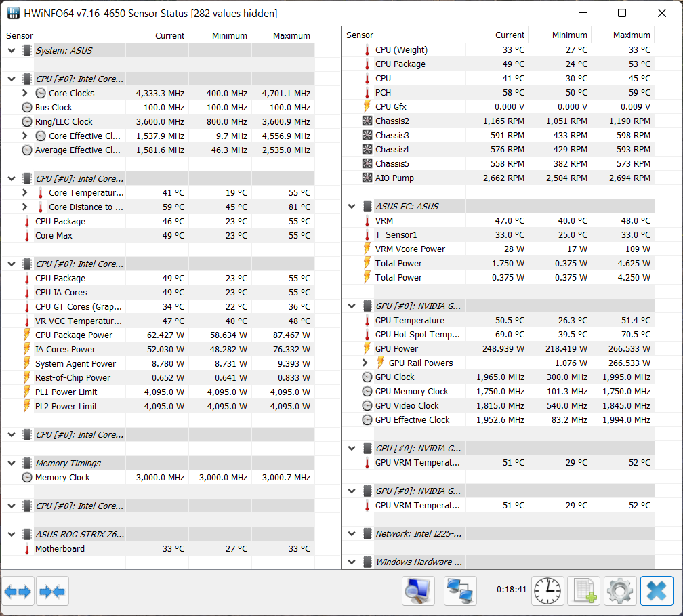This screenshot has height=616, width=683.
Task: Expand the Core Effective Clocks row
Action: click(x=25, y=136)
